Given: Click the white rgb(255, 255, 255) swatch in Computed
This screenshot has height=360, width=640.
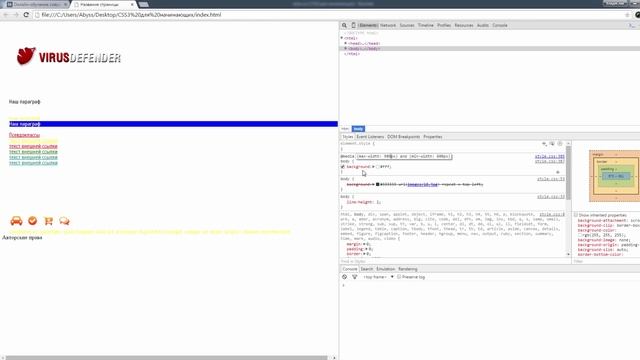Looking at the screenshot, I should [x=580, y=235].
